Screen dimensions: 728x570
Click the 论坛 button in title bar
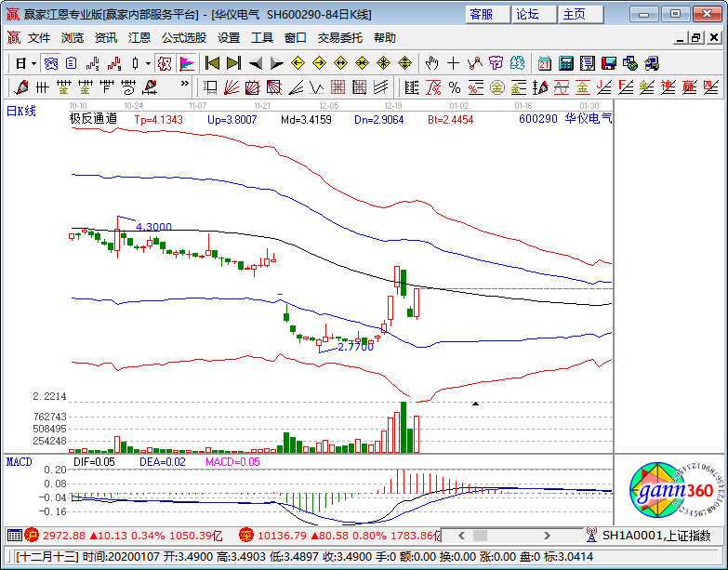tap(534, 15)
